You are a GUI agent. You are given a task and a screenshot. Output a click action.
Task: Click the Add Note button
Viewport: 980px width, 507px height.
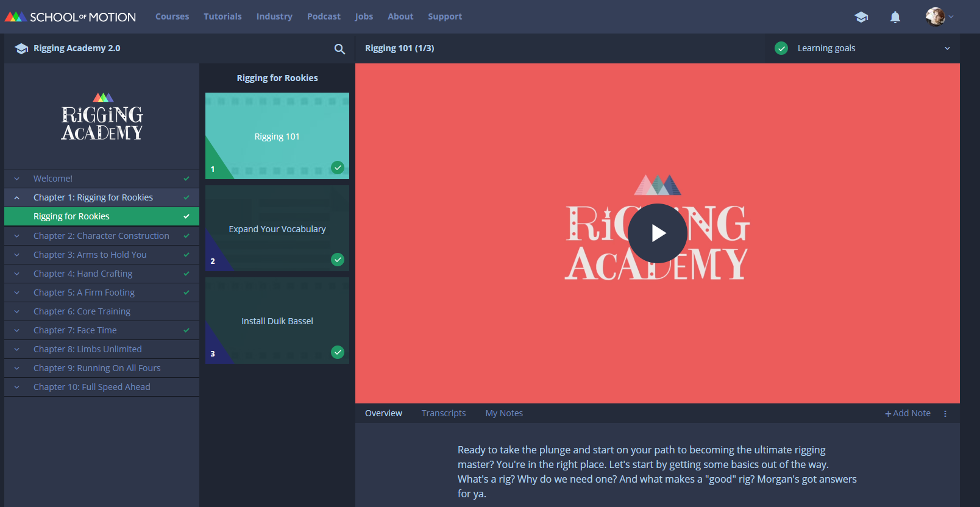[907, 413]
